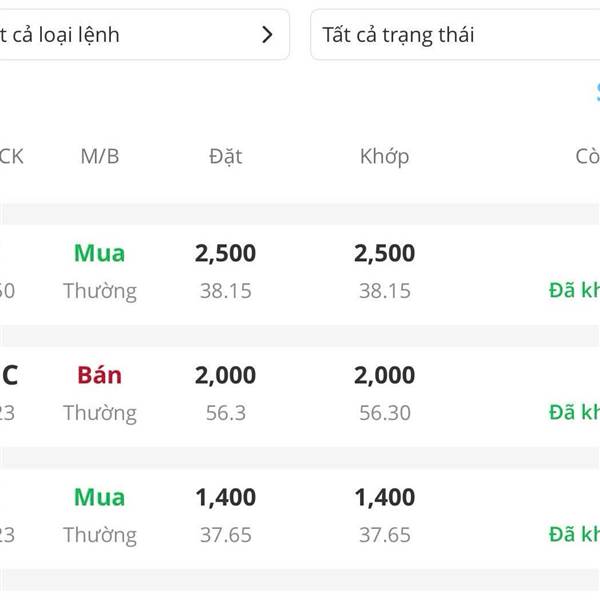Click 'Thường' under the Bán label
Viewport: 600px width, 600px height.
100,413
